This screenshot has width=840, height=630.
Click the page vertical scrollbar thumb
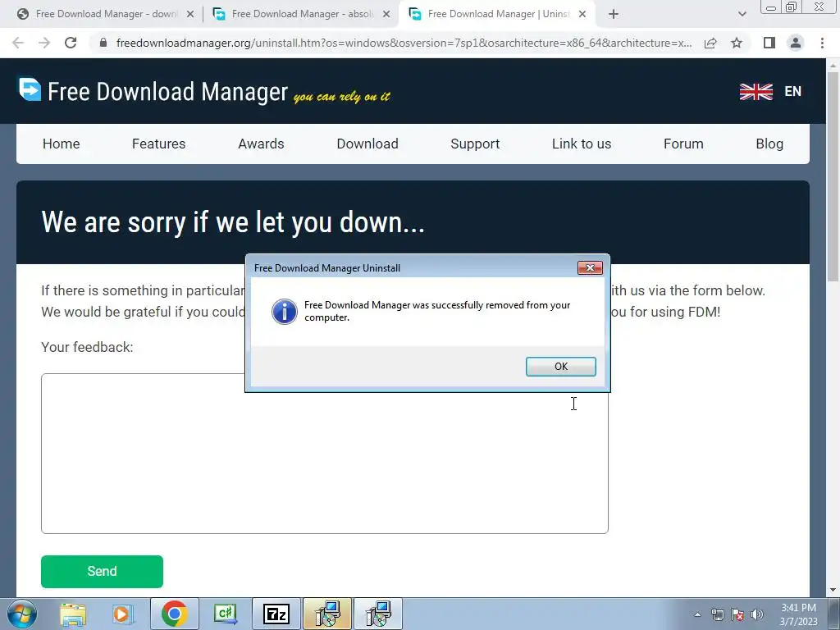[x=833, y=177]
